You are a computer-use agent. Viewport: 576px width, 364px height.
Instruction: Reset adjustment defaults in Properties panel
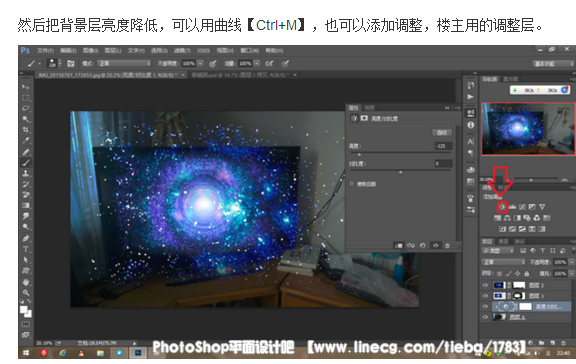point(423,245)
